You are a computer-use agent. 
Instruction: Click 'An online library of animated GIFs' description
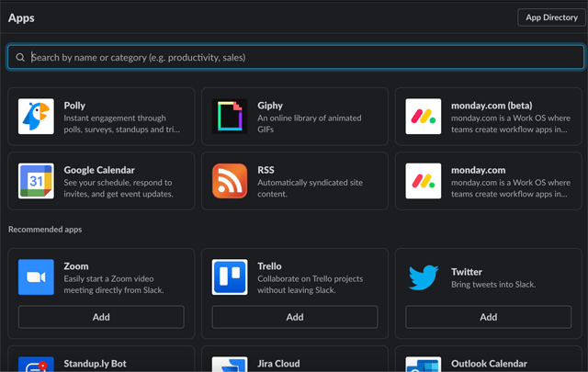click(310, 124)
